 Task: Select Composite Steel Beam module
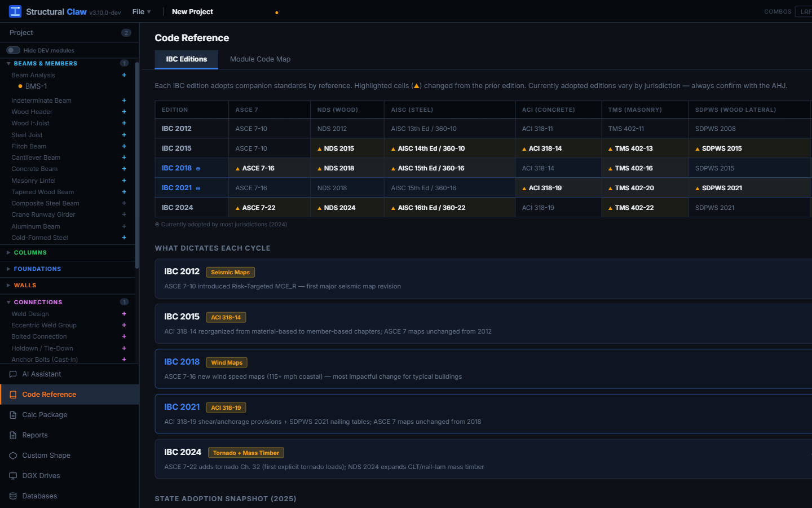(x=45, y=203)
